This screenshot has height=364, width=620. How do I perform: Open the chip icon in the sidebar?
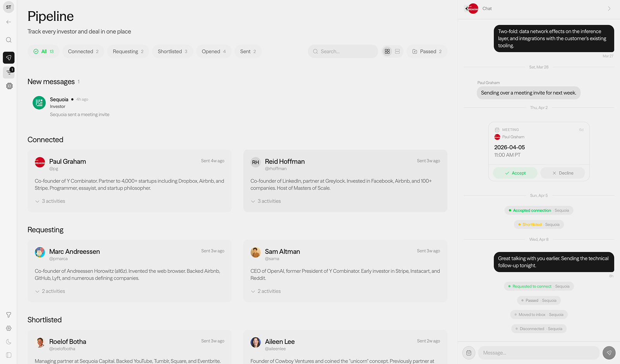click(x=9, y=86)
